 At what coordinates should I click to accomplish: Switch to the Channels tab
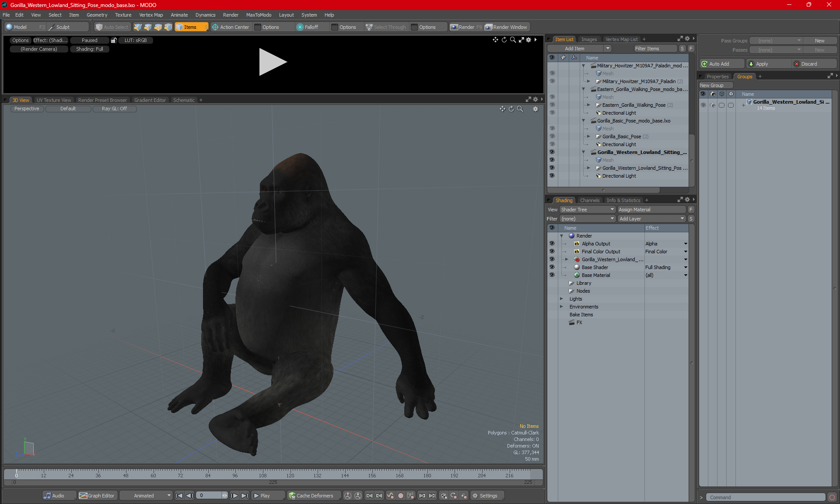point(590,200)
